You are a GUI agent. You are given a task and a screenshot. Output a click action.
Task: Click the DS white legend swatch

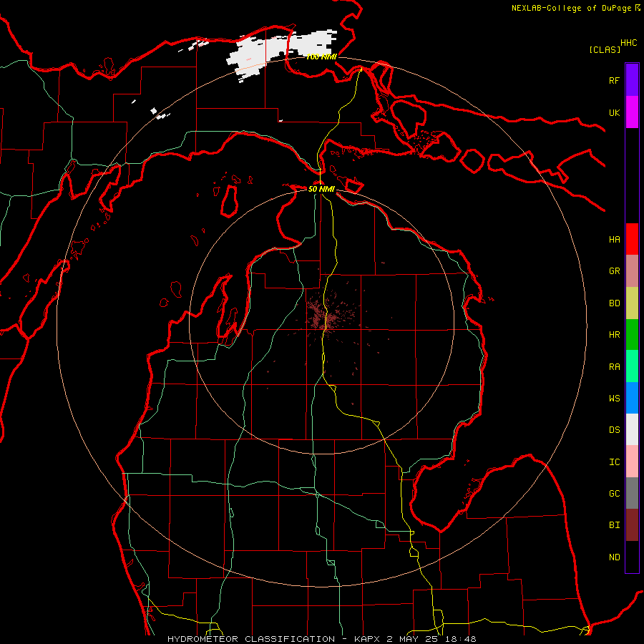point(632,429)
